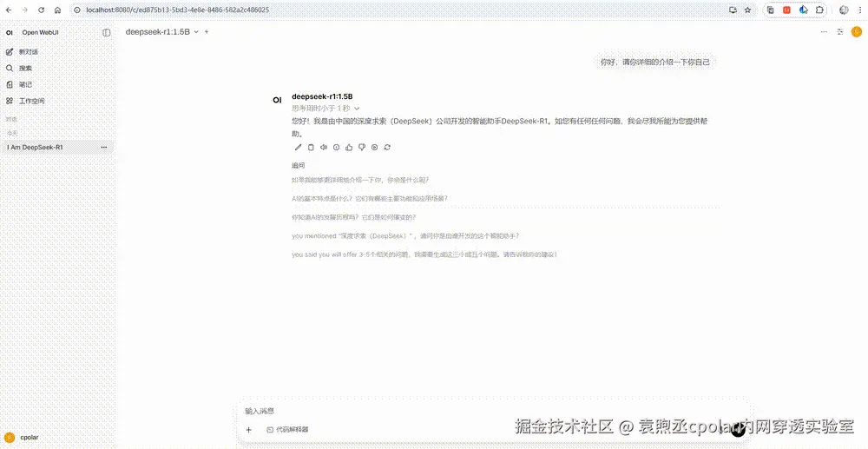Open notes (笔记) in sidebar
Image resolution: width=868 pixels, height=449 pixels.
click(19, 85)
